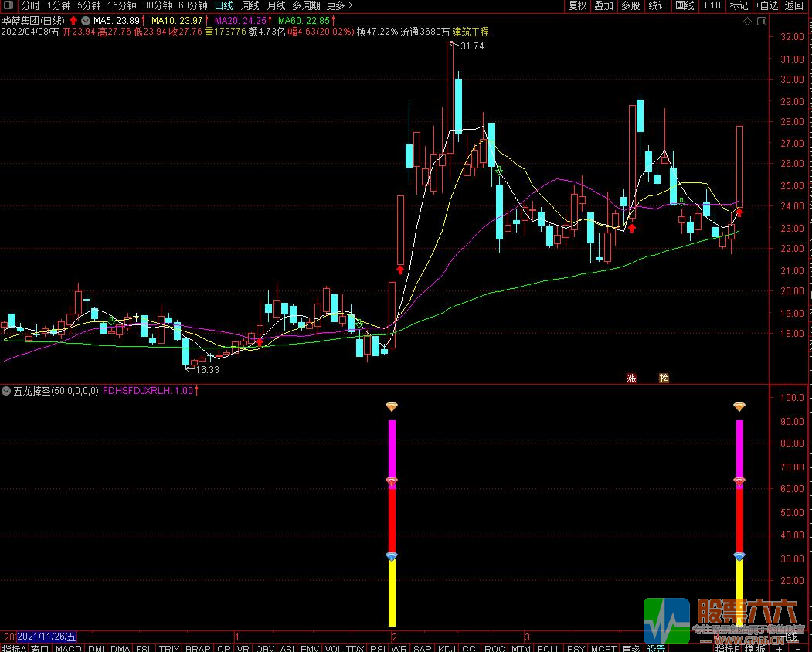Viewport: 812px width, 652px height.
Task: Click the MA20: 24.25 moving average label
Action: pyautogui.click(x=240, y=21)
